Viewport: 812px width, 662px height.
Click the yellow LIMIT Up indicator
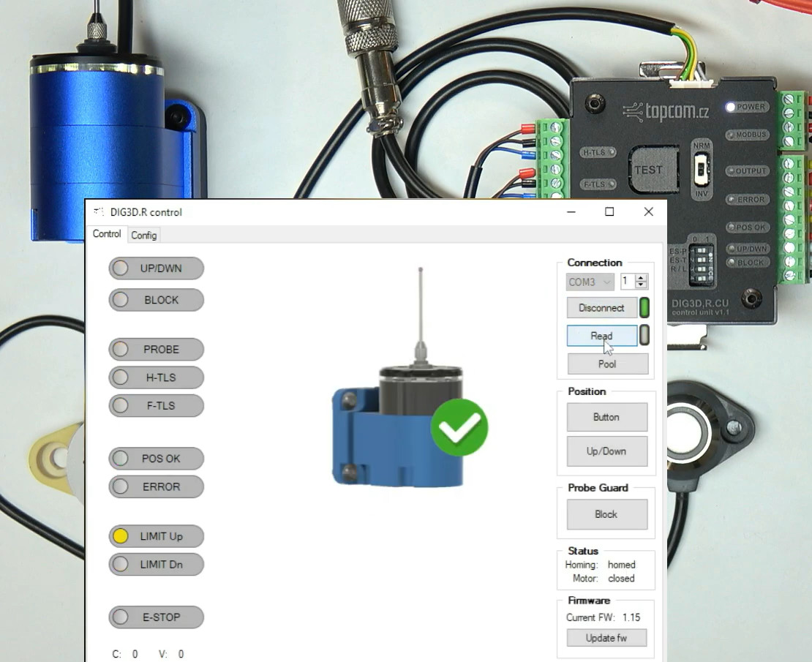(156, 536)
